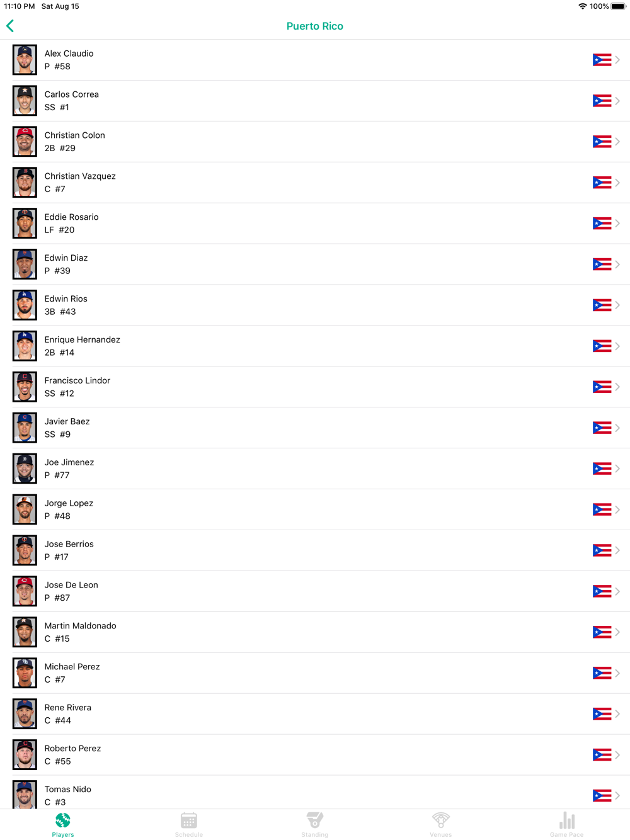630x840 pixels.
Task: Open the Venues tab stadium icon
Action: 441,820
